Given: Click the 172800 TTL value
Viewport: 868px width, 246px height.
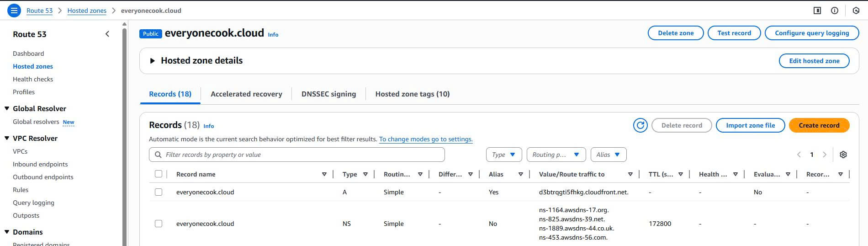Looking at the screenshot, I should point(660,224).
